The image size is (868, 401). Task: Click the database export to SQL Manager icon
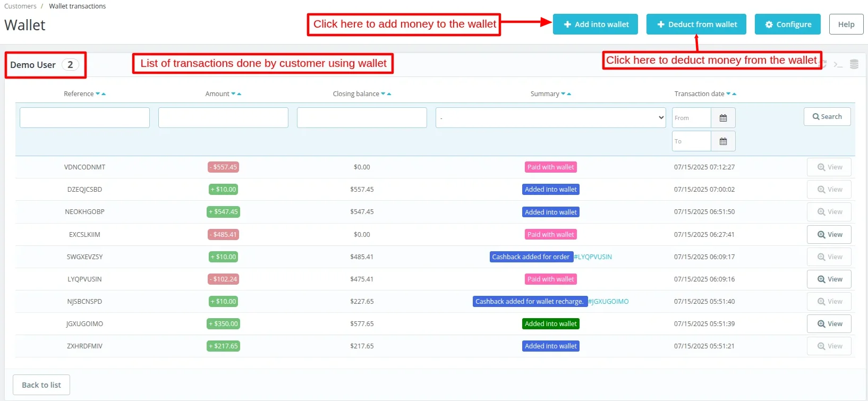click(854, 64)
